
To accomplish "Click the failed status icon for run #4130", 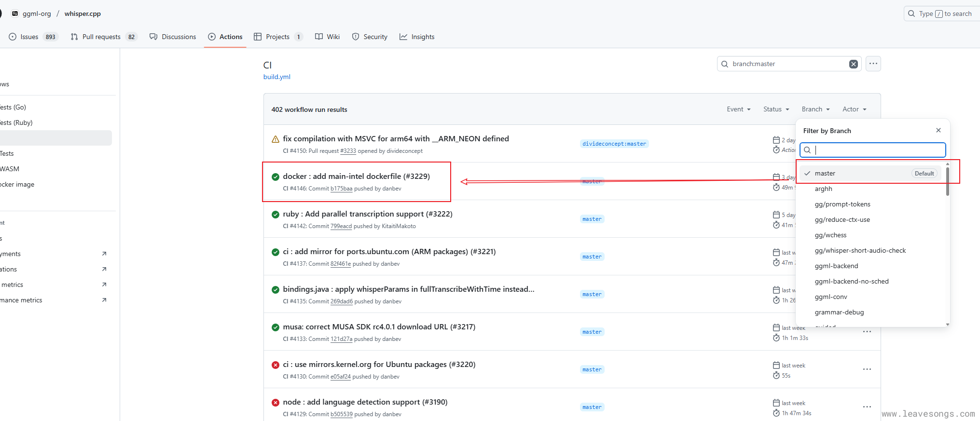I will (x=276, y=365).
